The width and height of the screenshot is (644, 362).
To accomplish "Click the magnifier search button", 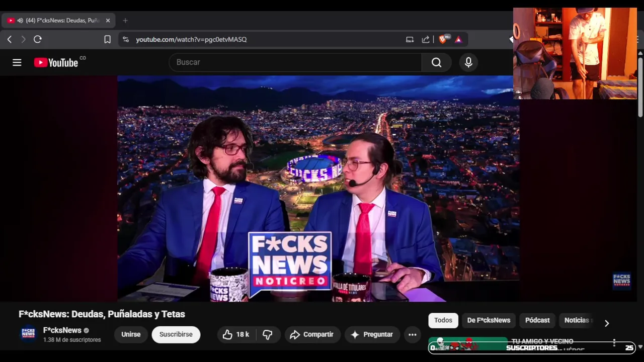I will [x=436, y=62].
